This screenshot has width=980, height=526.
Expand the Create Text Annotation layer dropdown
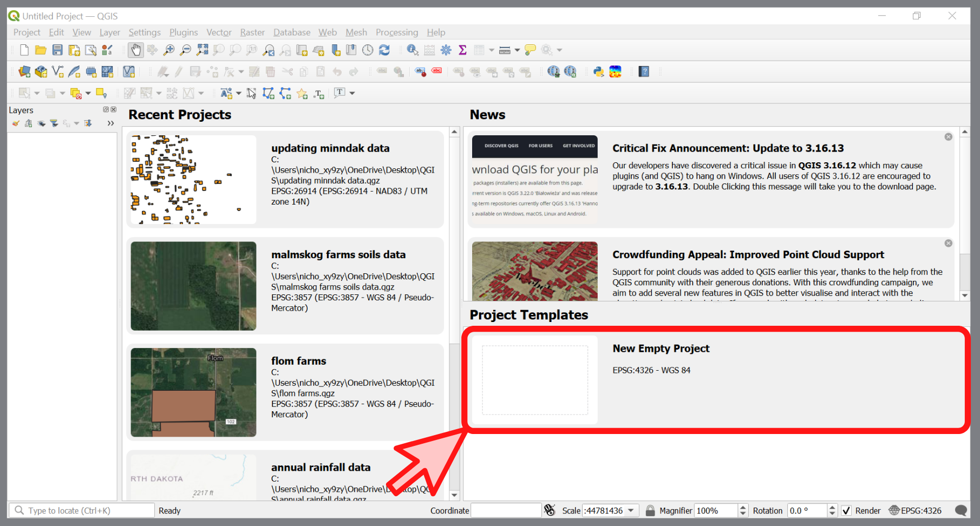pyautogui.click(x=238, y=93)
